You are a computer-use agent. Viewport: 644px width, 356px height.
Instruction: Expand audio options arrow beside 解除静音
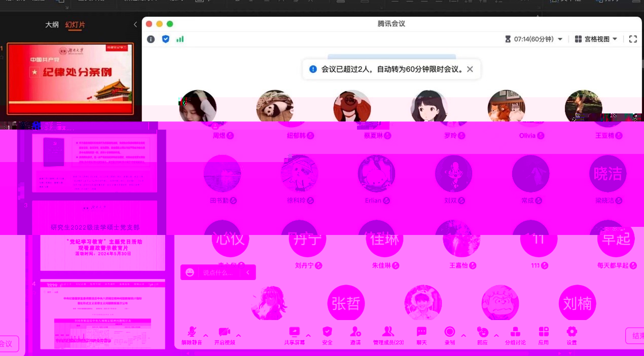tap(205, 335)
